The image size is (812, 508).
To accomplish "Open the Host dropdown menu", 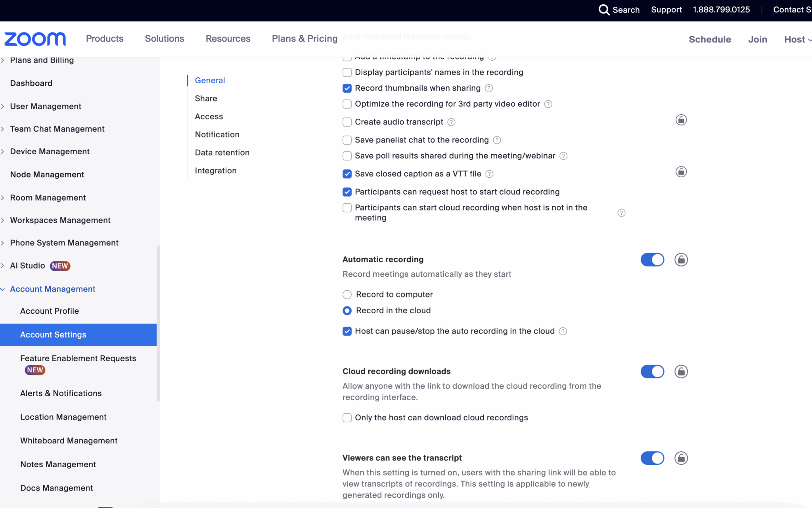I will [796, 39].
